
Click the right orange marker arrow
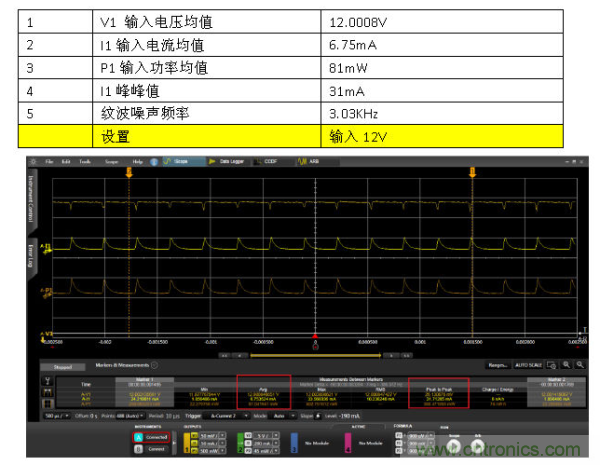pos(470,173)
